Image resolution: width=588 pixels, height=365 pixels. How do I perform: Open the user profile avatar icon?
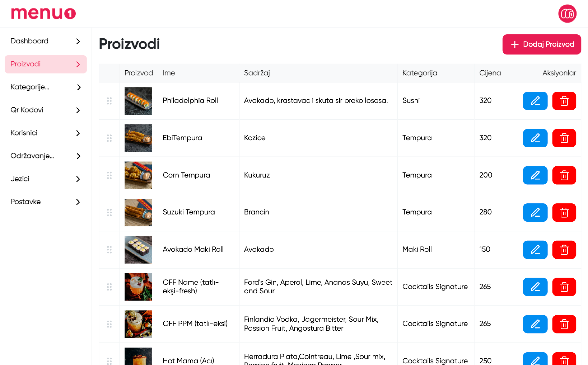pos(567,14)
